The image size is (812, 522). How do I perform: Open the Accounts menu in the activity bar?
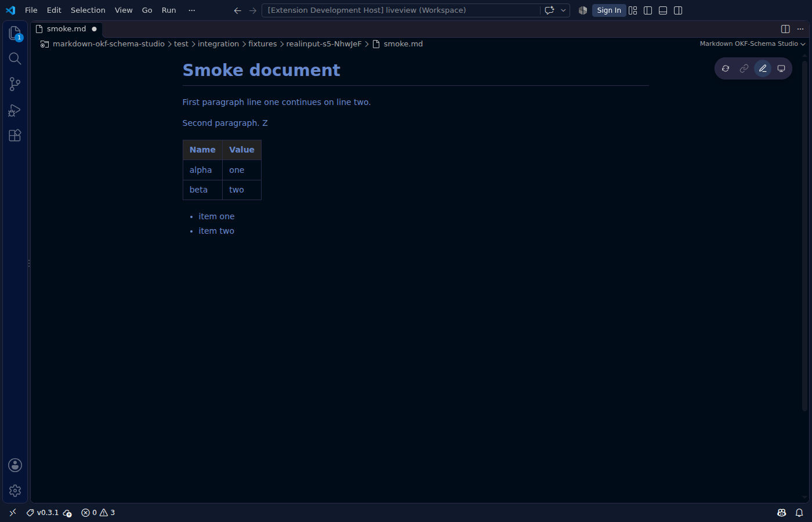pos(15,465)
